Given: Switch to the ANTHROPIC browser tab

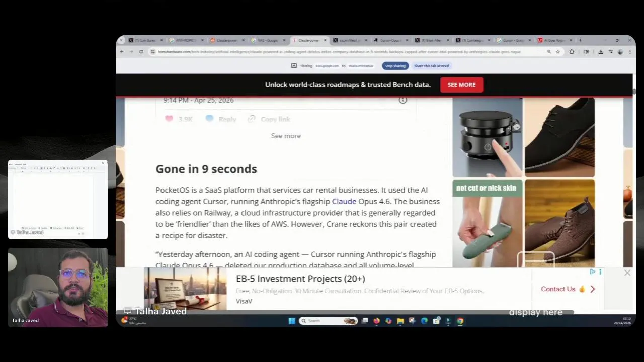Looking at the screenshot, I should pos(186,40).
